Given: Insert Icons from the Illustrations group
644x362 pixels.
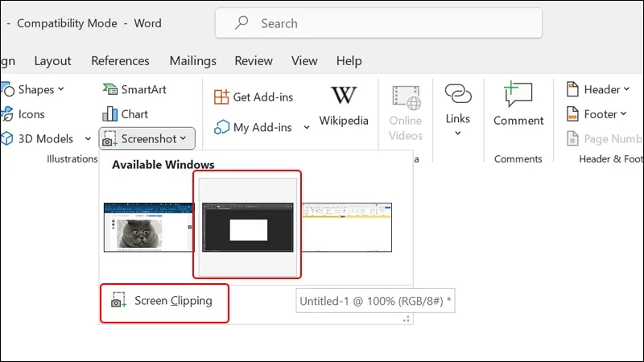Looking at the screenshot, I should [24, 114].
